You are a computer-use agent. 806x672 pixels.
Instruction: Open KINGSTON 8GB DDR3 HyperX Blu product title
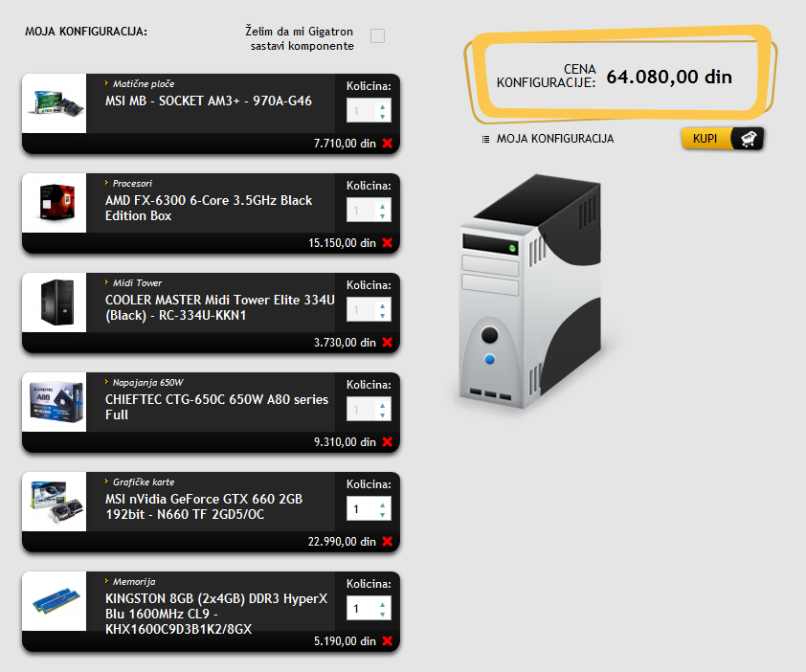pos(216,614)
